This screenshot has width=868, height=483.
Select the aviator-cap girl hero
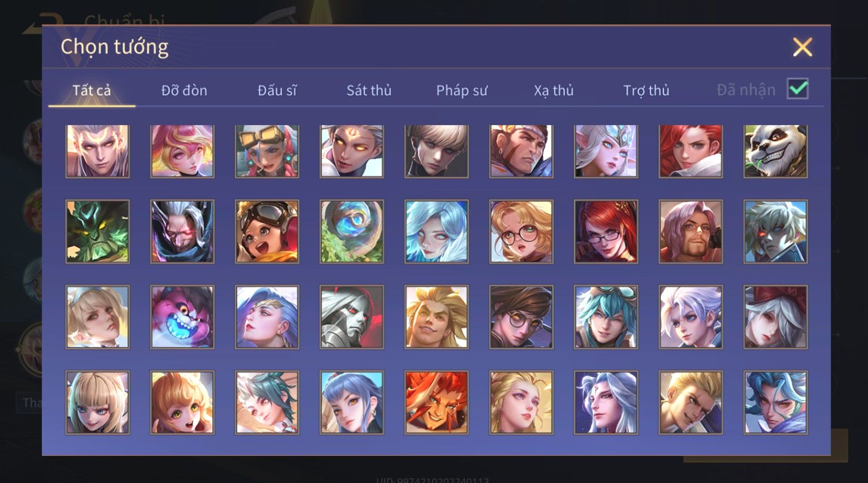[267, 232]
